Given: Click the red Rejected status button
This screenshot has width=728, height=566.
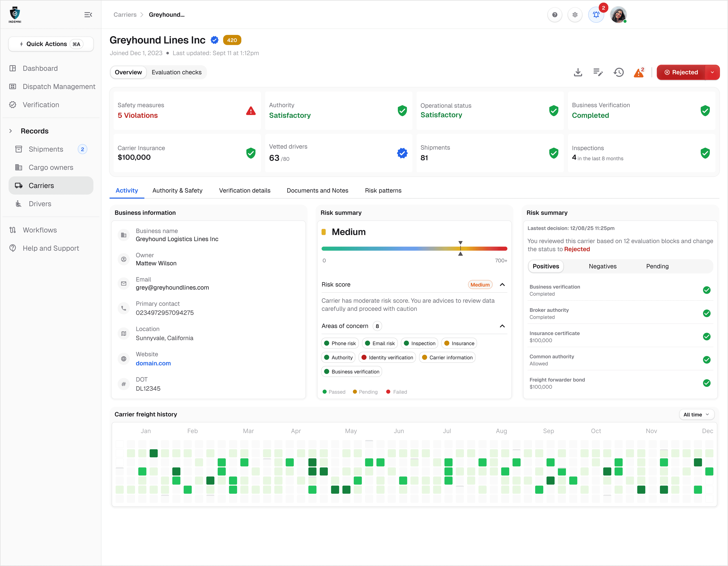Looking at the screenshot, I should click(x=681, y=72).
